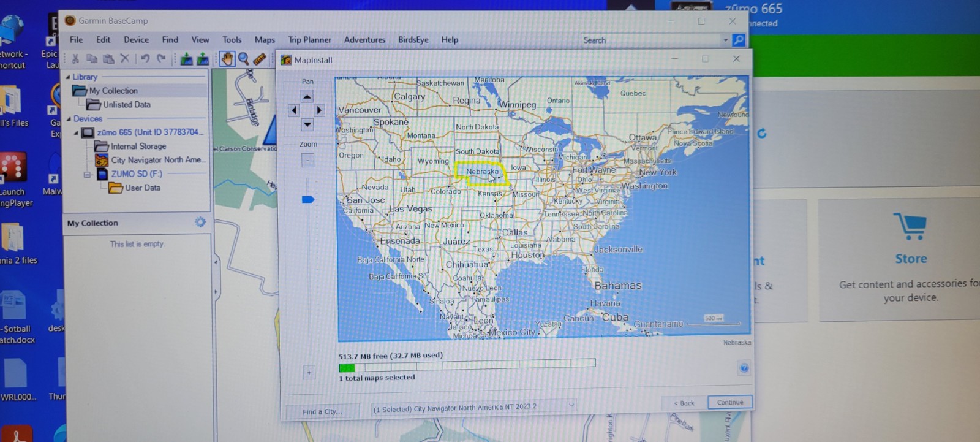Open the Search box dropdown arrow

[726, 40]
